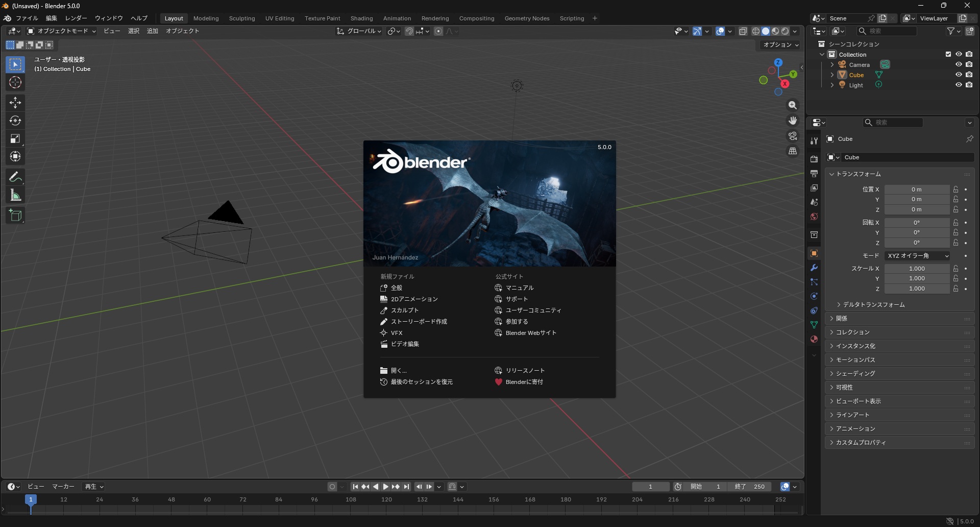The height and width of the screenshot is (527, 980).
Task: Open the レンダー menu
Action: [x=76, y=18]
